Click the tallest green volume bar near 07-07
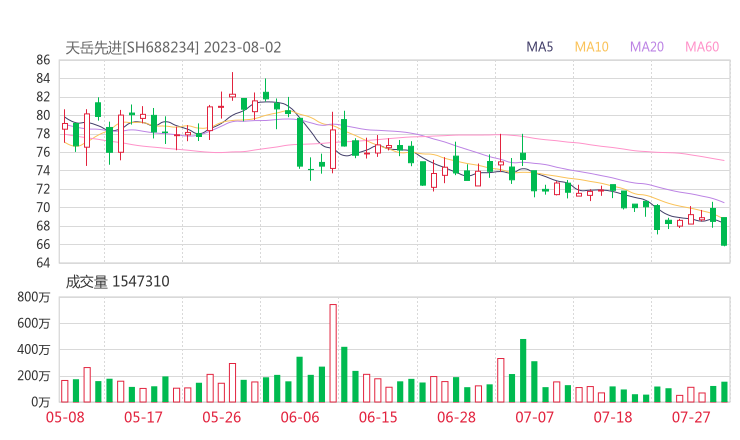Image resolution: width=740 pixels, height=440 pixels. (x=523, y=371)
